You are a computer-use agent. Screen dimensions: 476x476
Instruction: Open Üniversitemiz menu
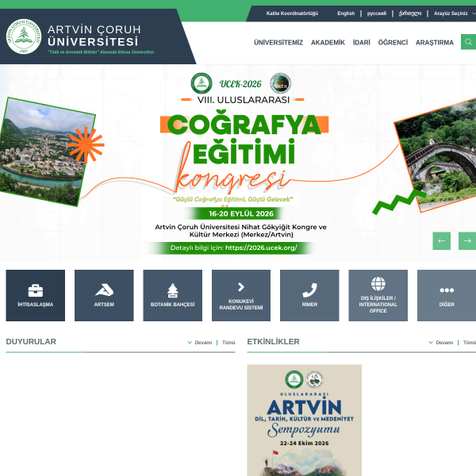click(278, 43)
